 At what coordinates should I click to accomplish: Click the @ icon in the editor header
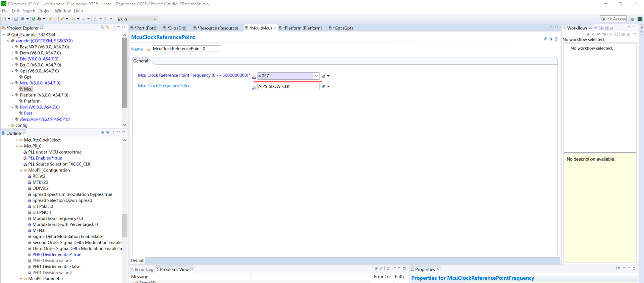tap(545, 39)
